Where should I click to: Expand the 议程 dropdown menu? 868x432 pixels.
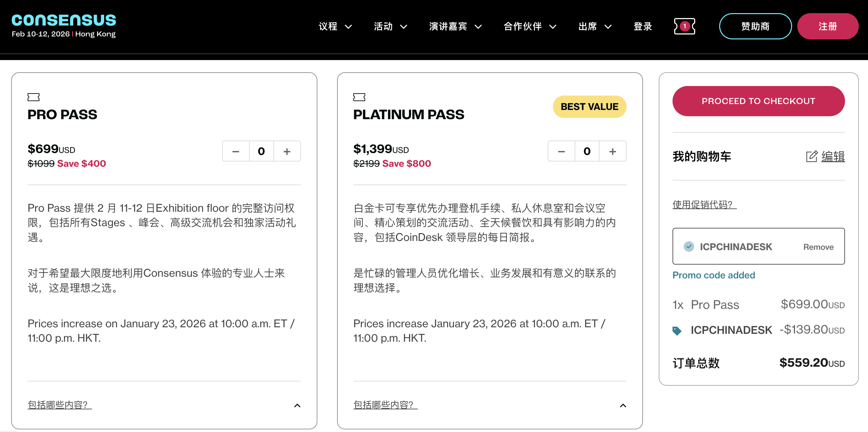[x=335, y=26]
